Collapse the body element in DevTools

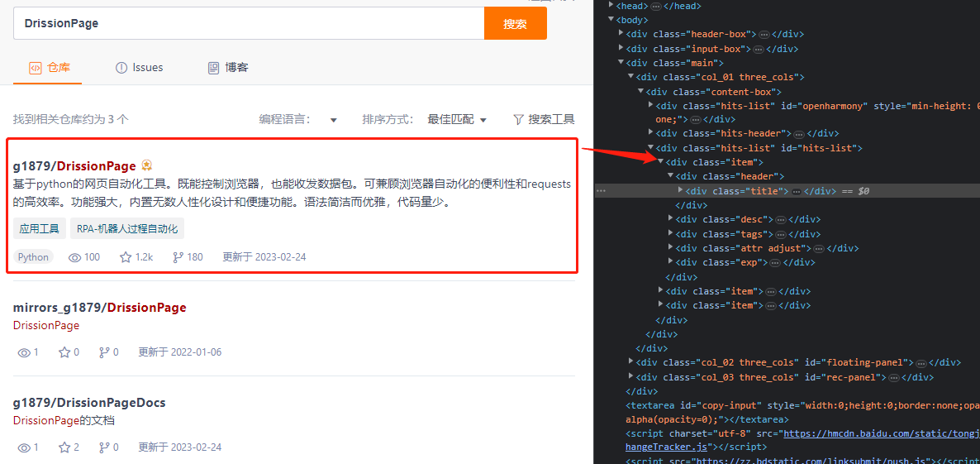611,20
